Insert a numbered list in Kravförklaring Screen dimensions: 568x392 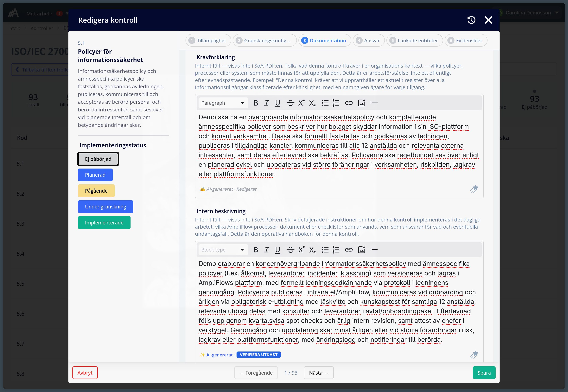point(336,103)
